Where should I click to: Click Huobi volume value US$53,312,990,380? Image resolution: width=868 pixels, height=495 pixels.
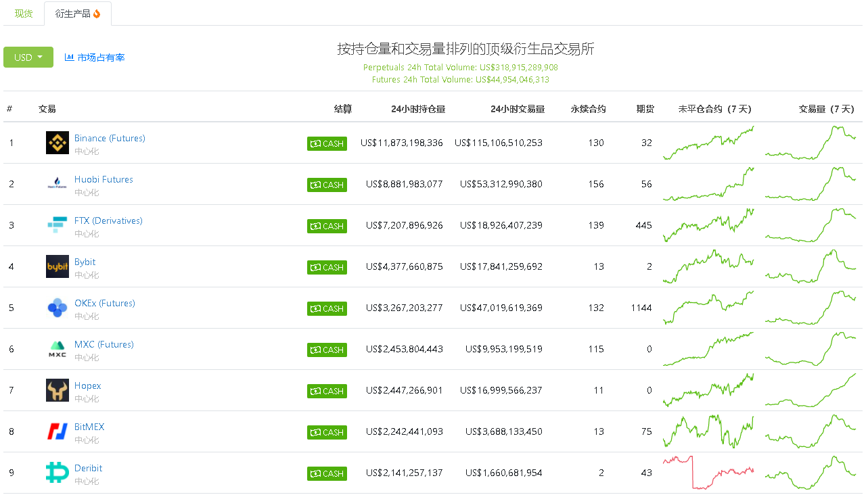tap(501, 184)
